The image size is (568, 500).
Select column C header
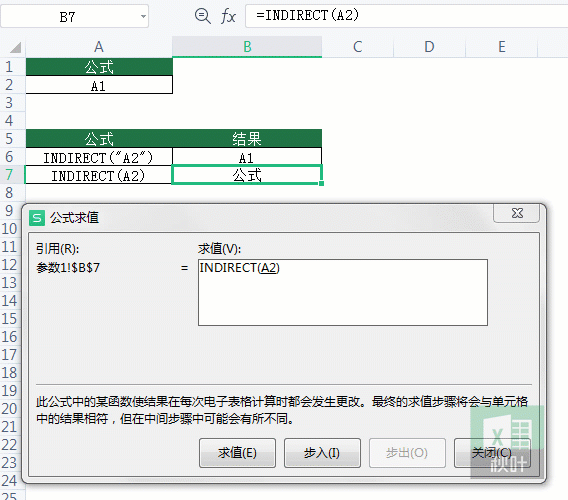pos(358,47)
